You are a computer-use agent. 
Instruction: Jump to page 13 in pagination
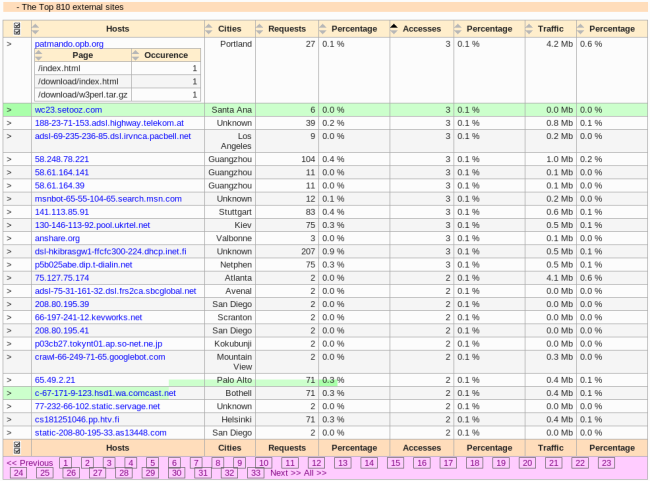[343, 463]
